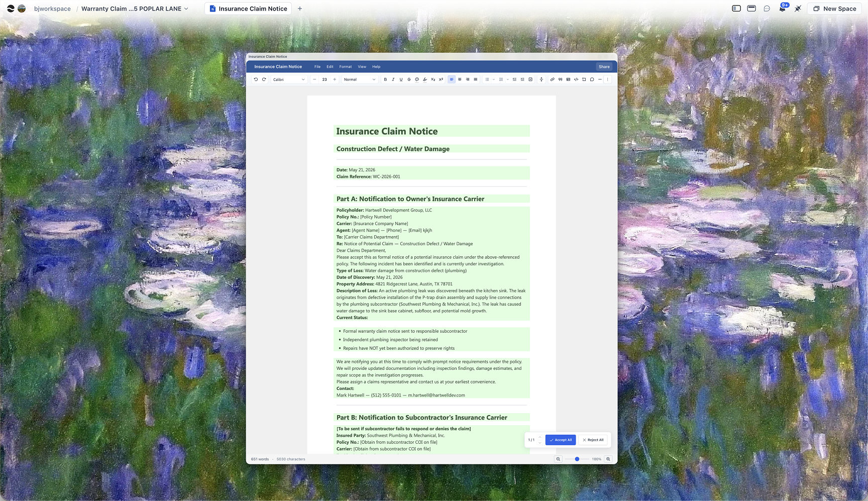The width and height of the screenshot is (868, 501).
Task: Decrease paragraph indent
Action: point(514,79)
